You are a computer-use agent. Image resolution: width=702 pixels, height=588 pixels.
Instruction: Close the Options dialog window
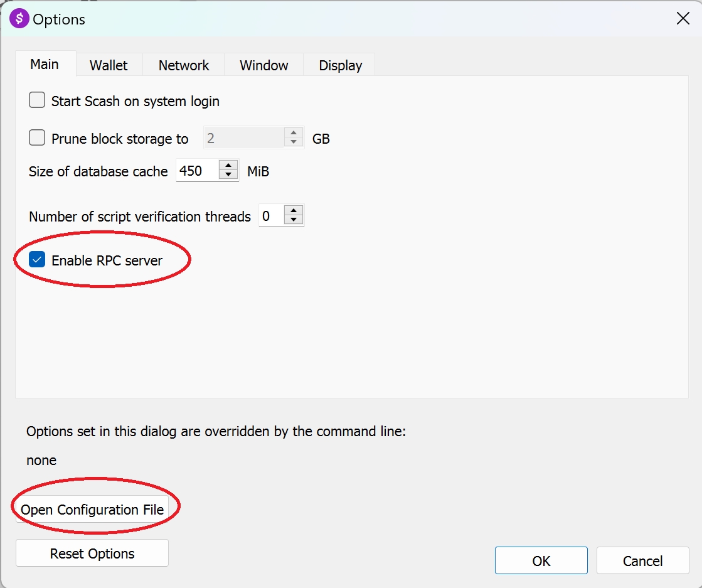pos(683,18)
